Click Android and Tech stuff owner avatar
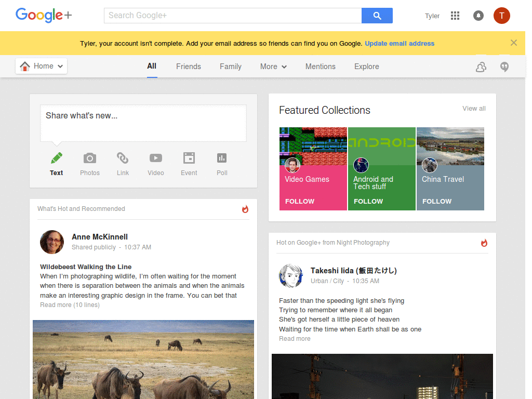 (361, 165)
